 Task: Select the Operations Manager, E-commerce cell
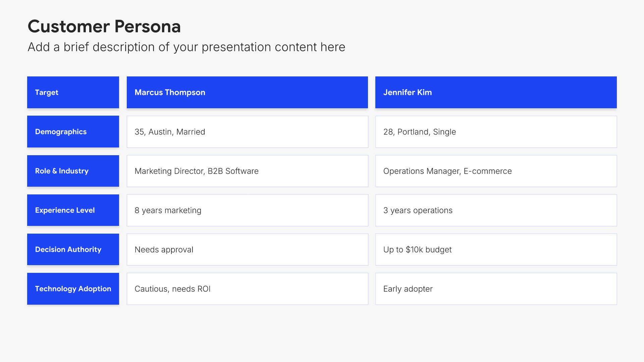pyautogui.click(x=496, y=171)
